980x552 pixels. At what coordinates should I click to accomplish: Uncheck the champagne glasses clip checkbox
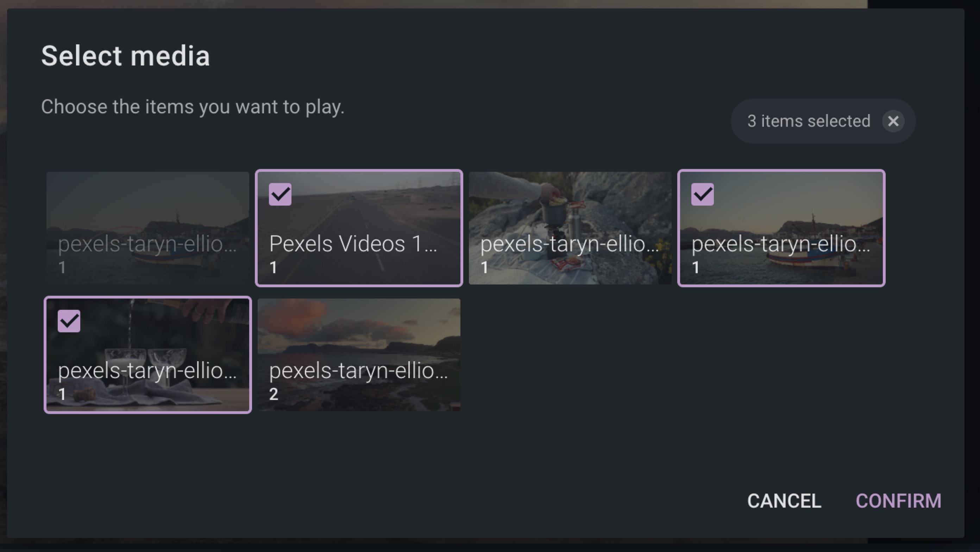69,321
